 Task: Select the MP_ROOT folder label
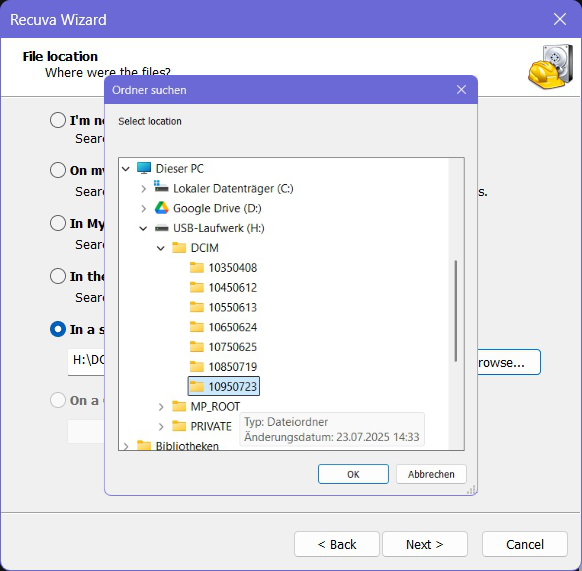(215, 406)
